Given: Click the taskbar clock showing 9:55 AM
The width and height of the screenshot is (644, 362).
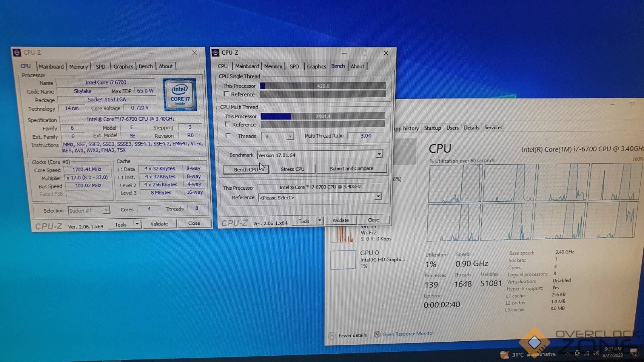Looking at the screenshot, I should (613, 352).
